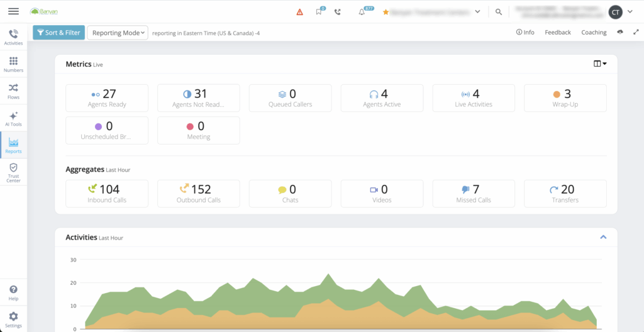Click the cloud download icon
Screen dimensions: 644x332
(620, 32)
